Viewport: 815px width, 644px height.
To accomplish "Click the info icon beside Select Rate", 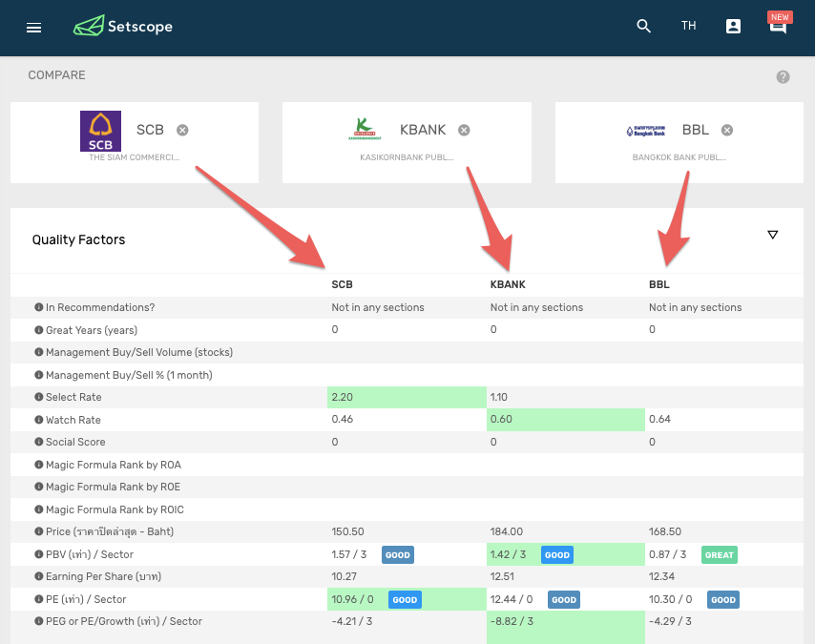I will tap(38, 397).
